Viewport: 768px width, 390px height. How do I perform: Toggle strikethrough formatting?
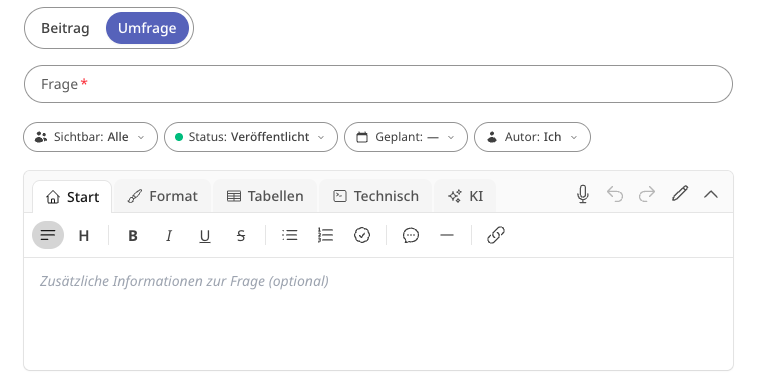click(x=240, y=236)
